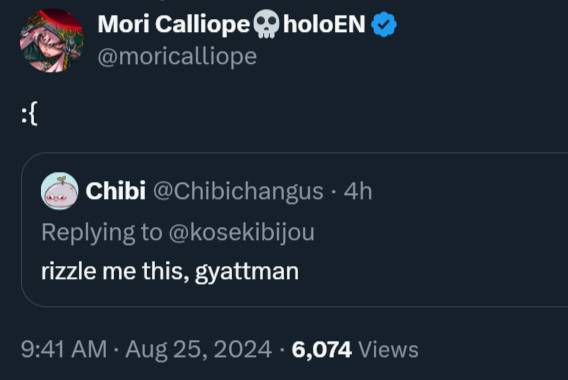Click the Views label
Viewport: 568px width, 380px height.
click(388, 350)
